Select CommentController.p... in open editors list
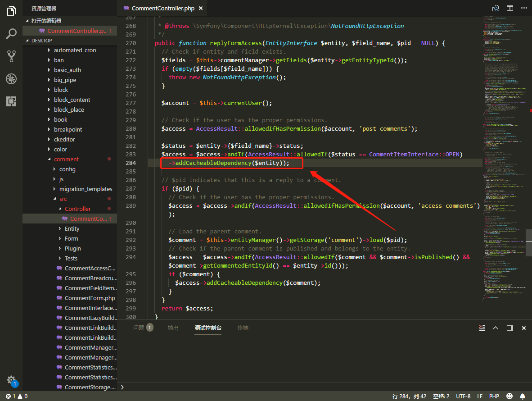This screenshot has width=532, height=401. click(x=70, y=31)
